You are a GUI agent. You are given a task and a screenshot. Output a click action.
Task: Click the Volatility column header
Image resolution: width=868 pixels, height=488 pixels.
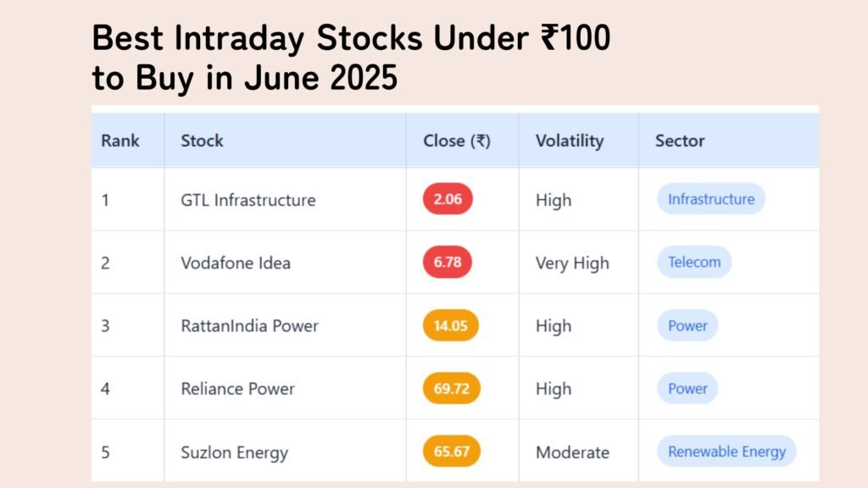[x=570, y=141]
